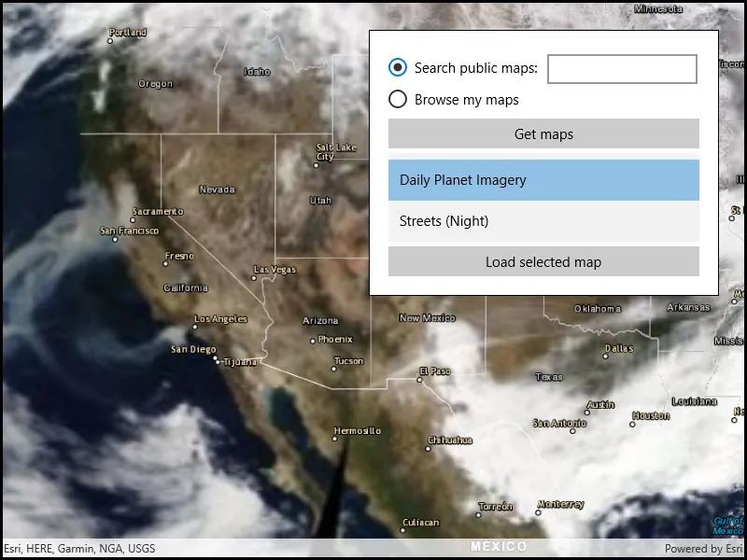Screen dimensions: 747x560
Task: Click the Arkansas state label
Action: coord(689,308)
